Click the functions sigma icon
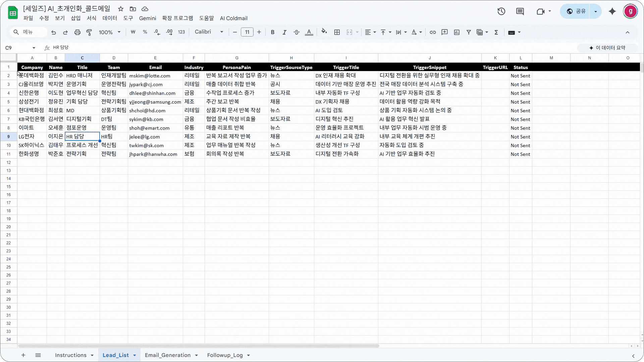Viewport: 644px width, 362px height. [496, 32]
